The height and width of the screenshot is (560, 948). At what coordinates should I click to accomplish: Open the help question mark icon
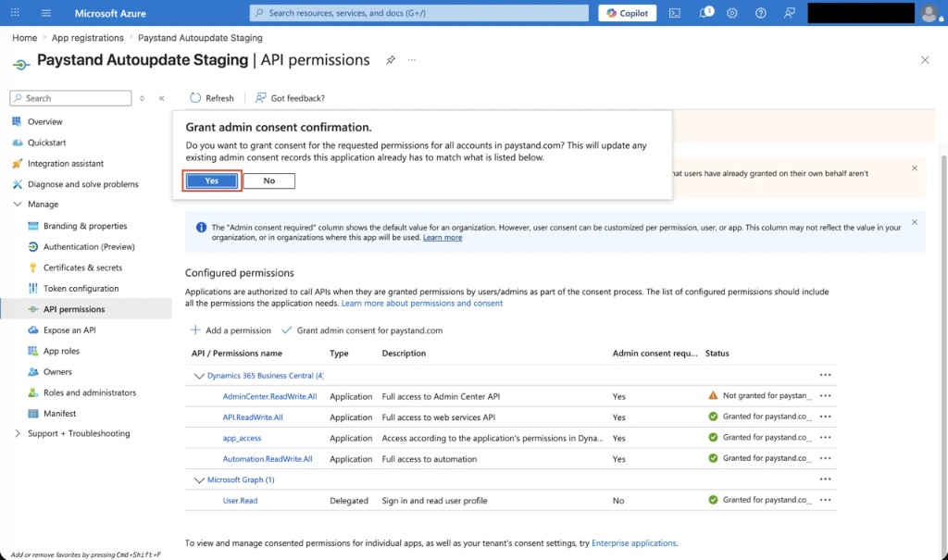point(761,13)
